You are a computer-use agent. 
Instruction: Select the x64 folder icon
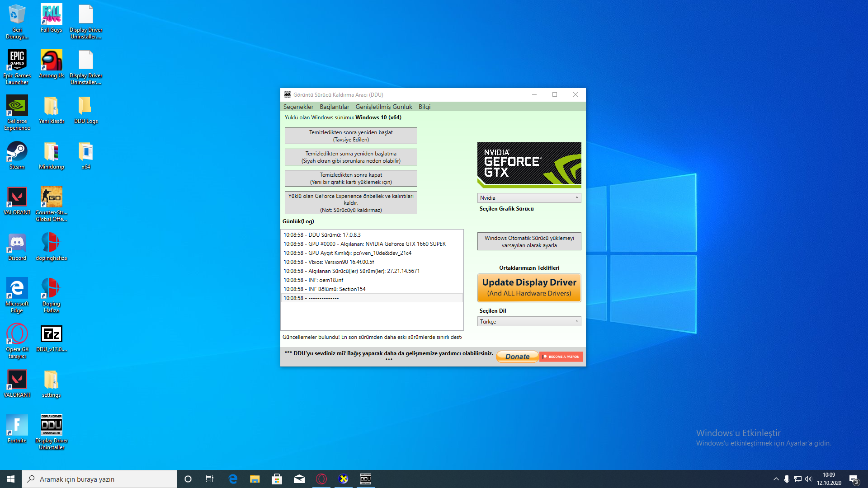86,155
